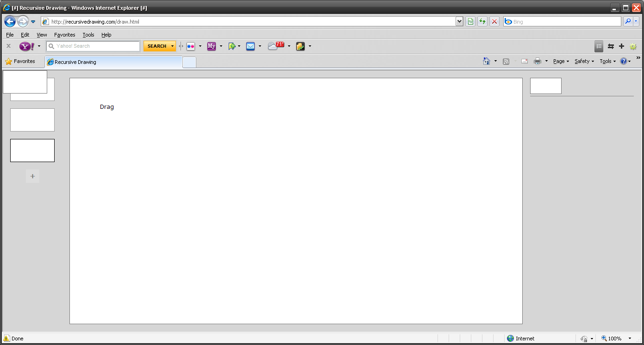
Task: Open the Favorites menu in menu bar
Action: point(65,35)
